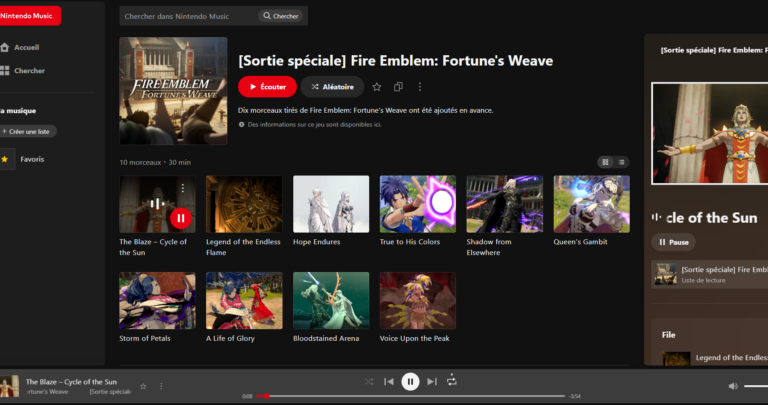Follow the Des informations sur ce jeu link
The height and width of the screenshot is (405, 768).
click(x=315, y=124)
